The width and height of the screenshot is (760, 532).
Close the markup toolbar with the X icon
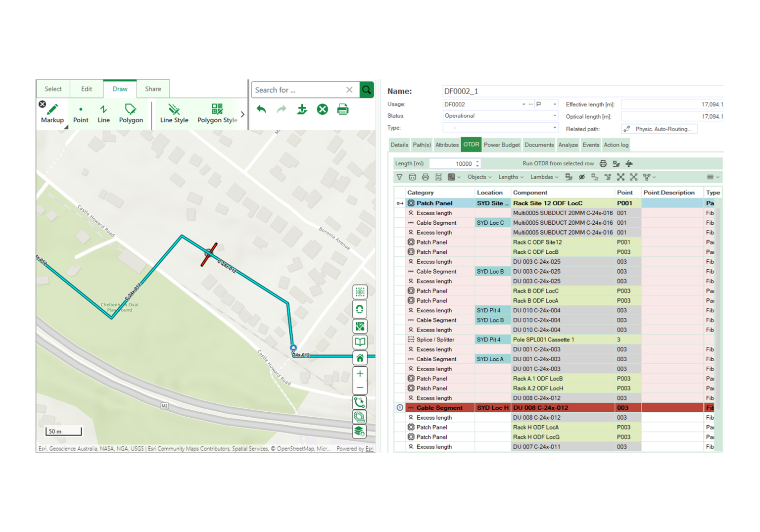(43, 104)
